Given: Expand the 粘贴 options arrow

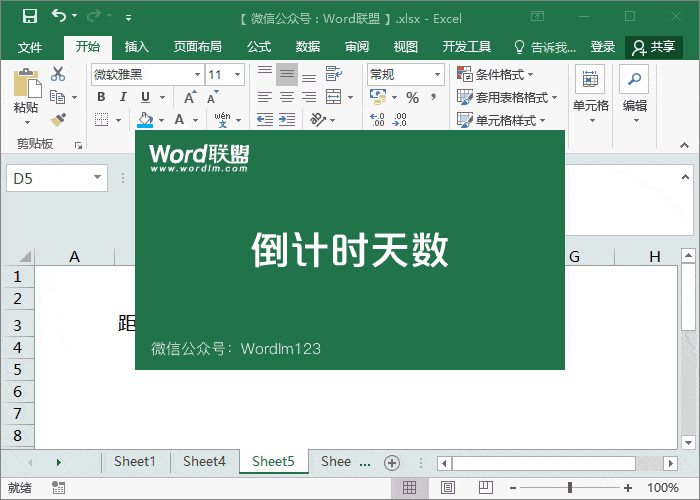Looking at the screenshot, I should click(27, 122).
